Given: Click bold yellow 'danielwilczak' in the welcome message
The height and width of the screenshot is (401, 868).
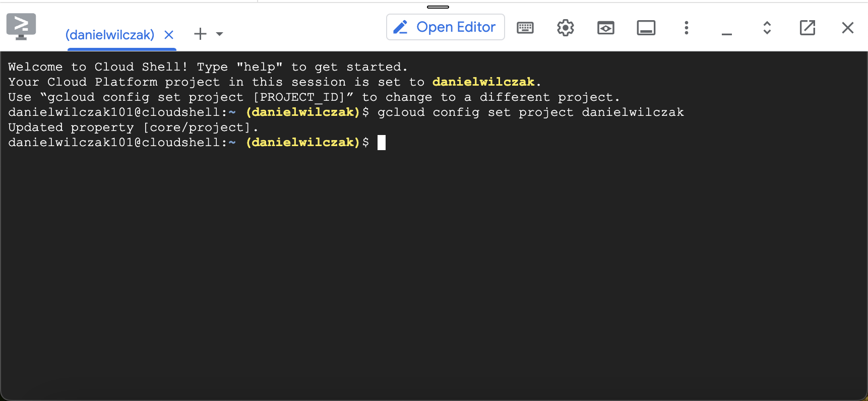Looking at the screenshot, I should coord(483,82).
